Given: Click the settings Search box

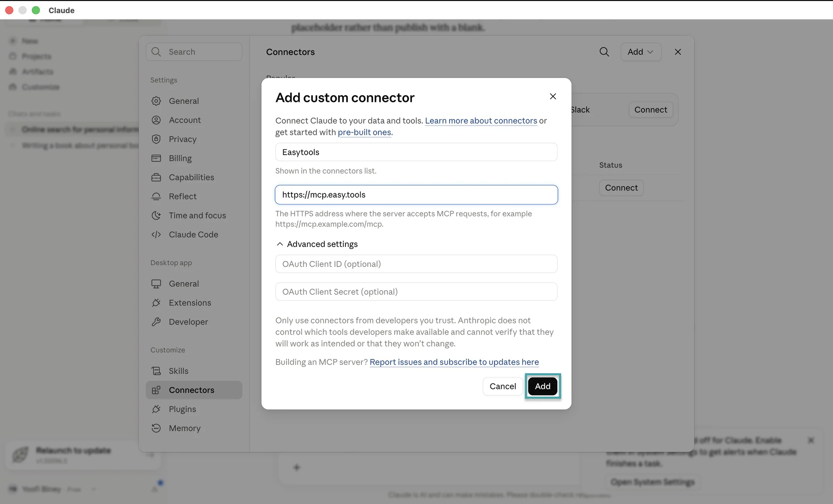Looking at the screenshot, I should 194,52.
